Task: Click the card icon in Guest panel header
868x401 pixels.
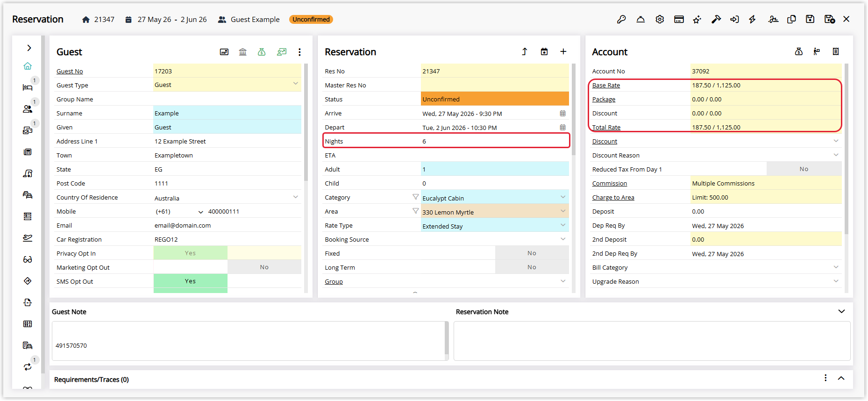Action: point(224,52)
